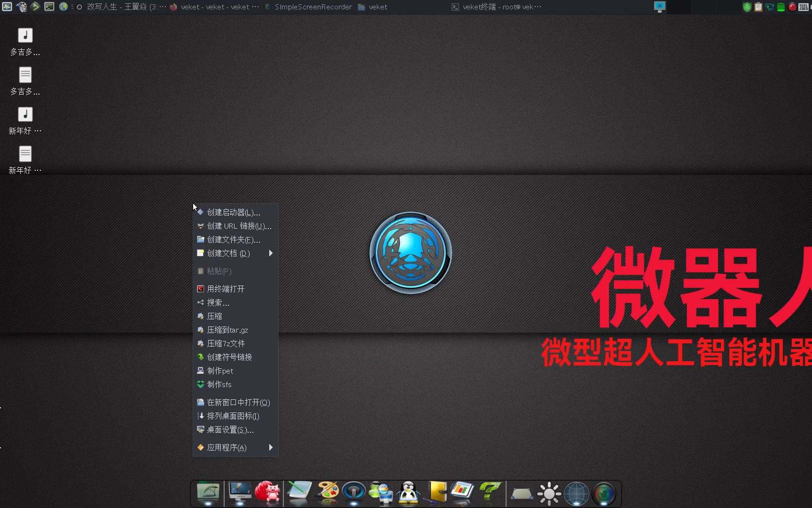Open the clipboard manager tray icon

758,7
